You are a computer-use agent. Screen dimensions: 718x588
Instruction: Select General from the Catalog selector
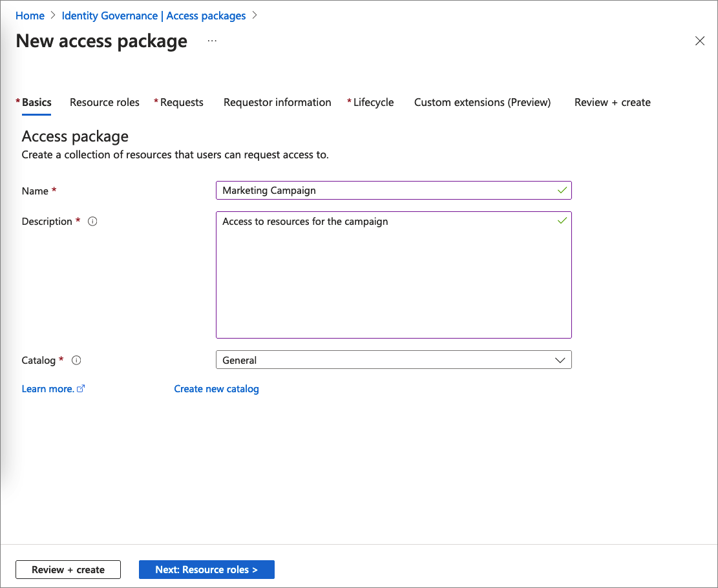click(x=394, y=360)
